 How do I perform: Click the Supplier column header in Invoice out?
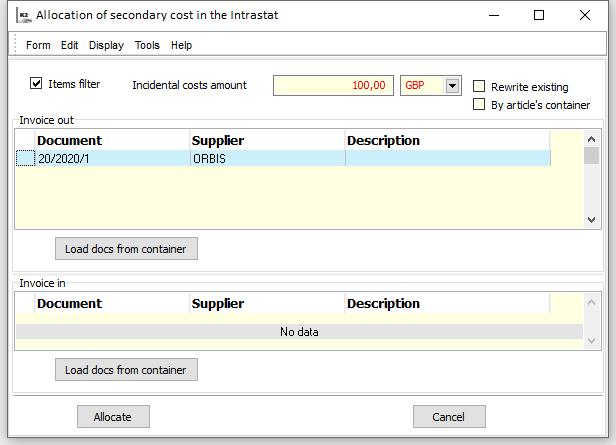[x=266, y=141]
